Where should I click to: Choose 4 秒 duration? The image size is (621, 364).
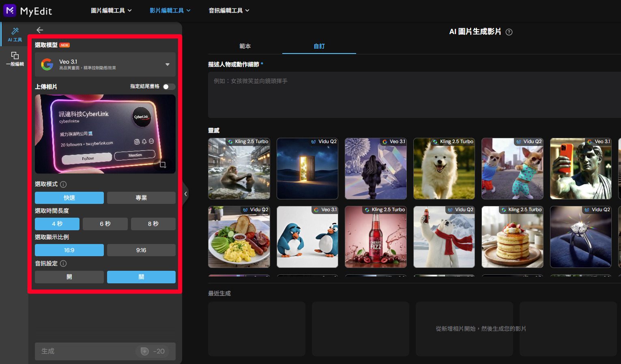click(57, 224)
